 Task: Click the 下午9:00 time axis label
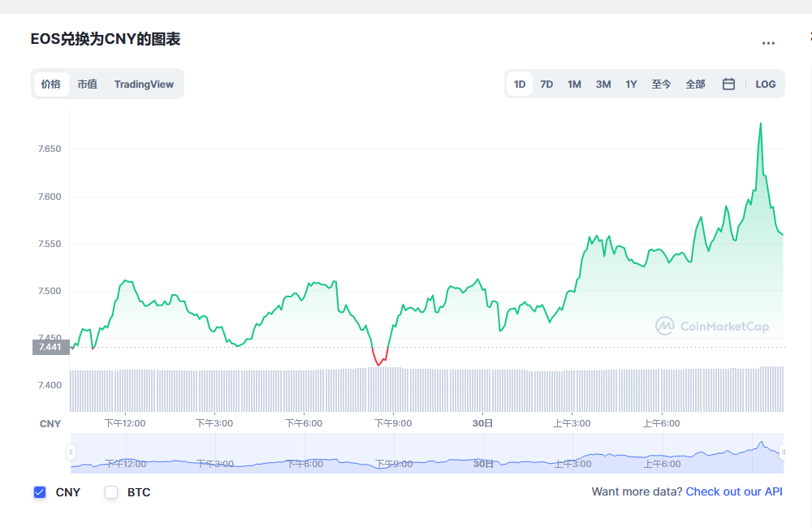click(x=393, y=423)
